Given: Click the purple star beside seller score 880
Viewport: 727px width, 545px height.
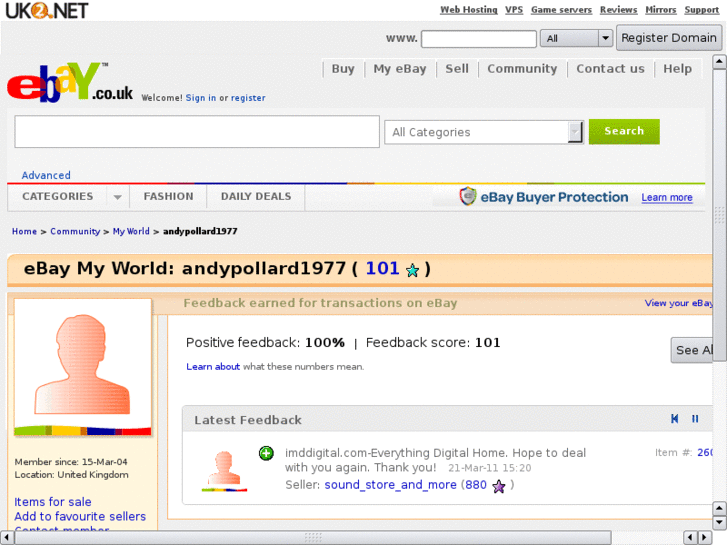Looking at the screenshot, I should click(x=498, y=486).
